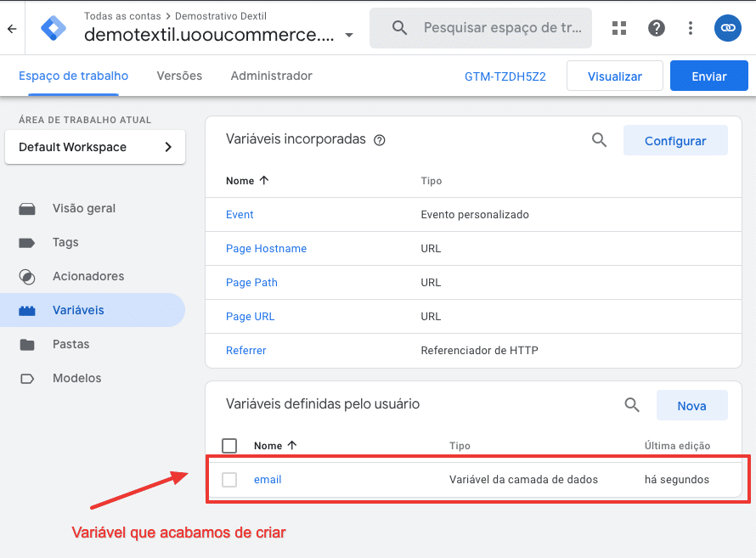The height and width of the screenshot is (558, 756).
Task: Click the account avatar icon
Action: click(x=727, y=28)
